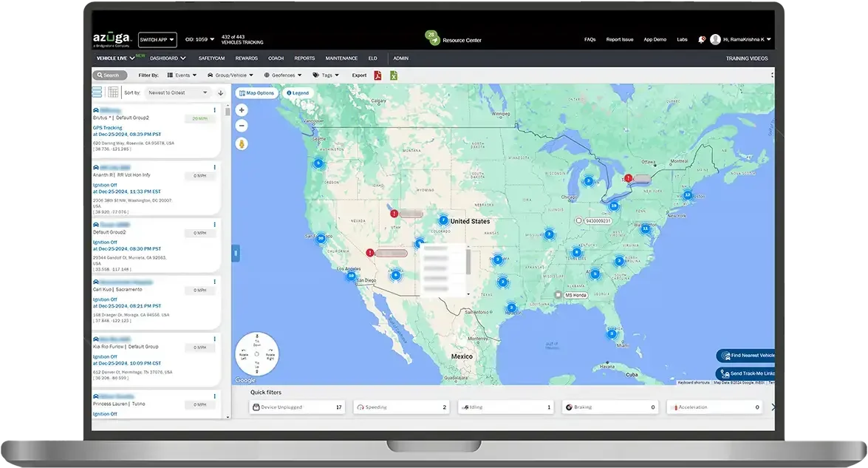Open kebab menu on Princess Lauren card
Screen dimensions: 868x468
click(215, 396)
